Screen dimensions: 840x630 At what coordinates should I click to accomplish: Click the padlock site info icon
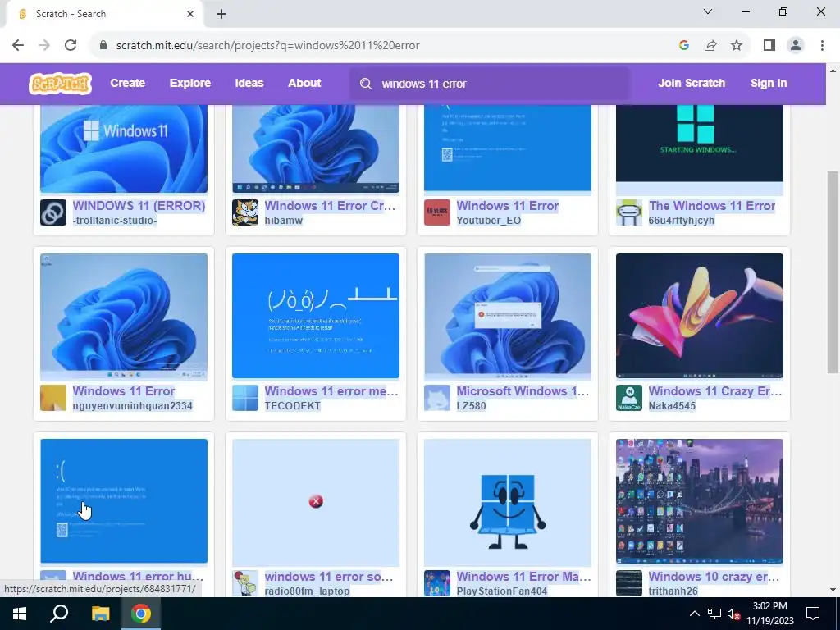pyautogui.click(x=103, y=46)
